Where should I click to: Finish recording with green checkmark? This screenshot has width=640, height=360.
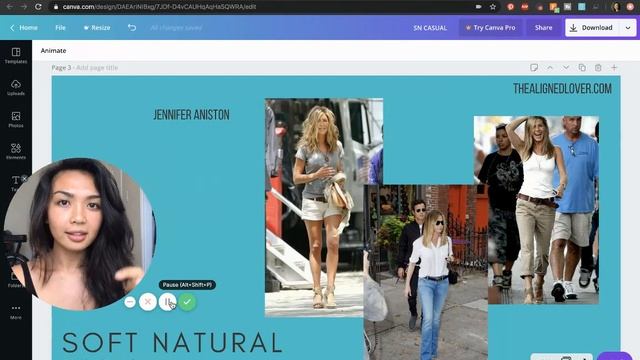point(187,302)
